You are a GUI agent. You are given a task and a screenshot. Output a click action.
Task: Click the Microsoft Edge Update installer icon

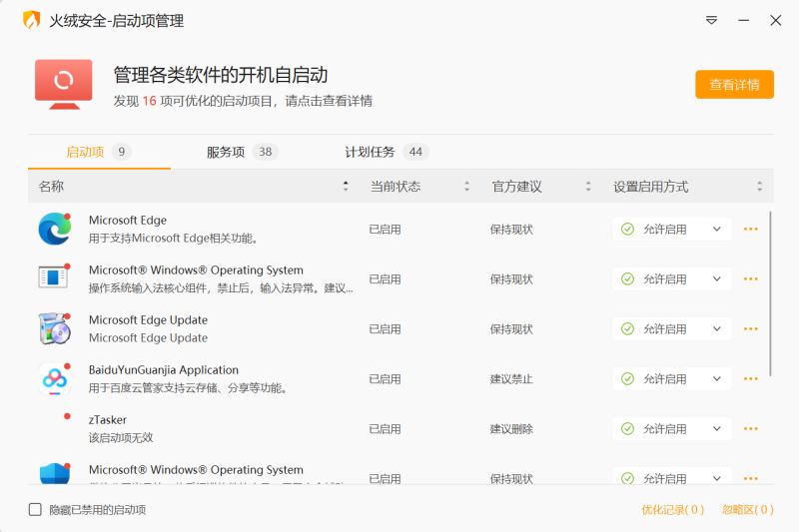pos(55,328)
